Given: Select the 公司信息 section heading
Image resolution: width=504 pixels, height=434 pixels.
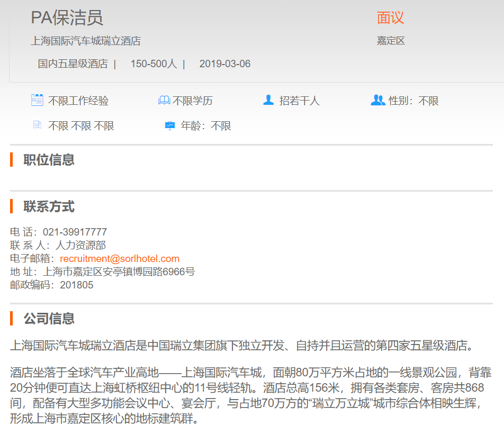Looking at the screenshot, I should coord(49,319).
